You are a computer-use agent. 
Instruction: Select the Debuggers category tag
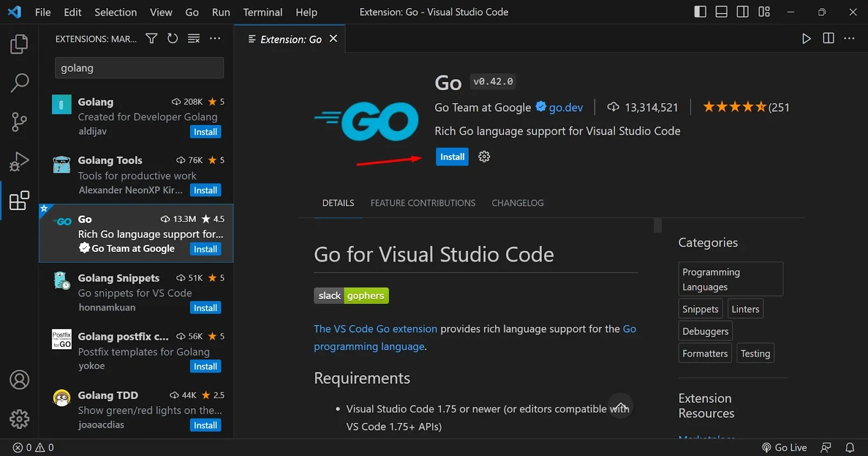(705, 331)
